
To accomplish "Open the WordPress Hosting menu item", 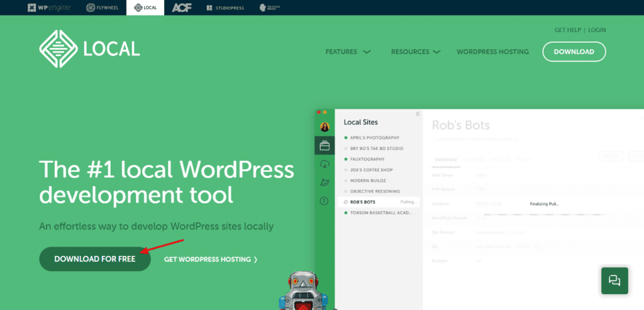I will [492, 52].
